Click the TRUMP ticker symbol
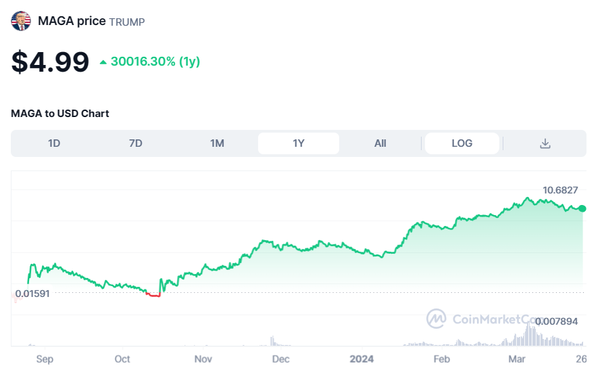Screen dimensions: 600x368 [127, 22]
